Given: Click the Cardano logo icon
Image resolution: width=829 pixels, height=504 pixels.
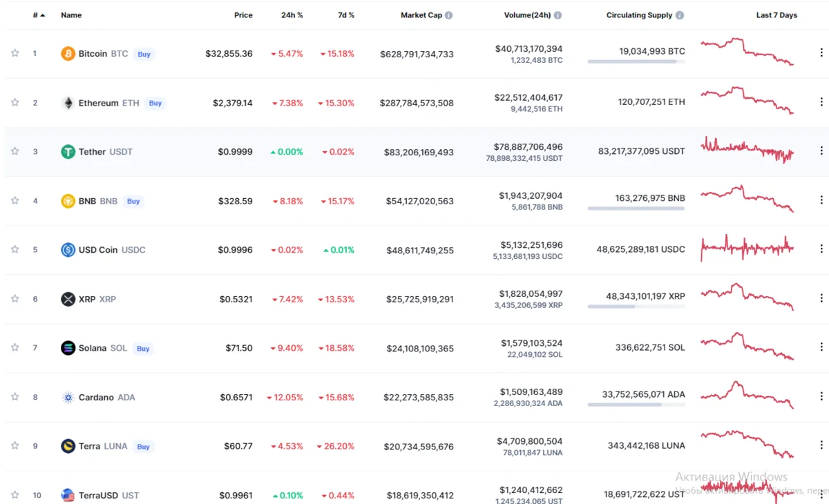Looking at the screenshot, I should pyautogui.click(x=68, y=397).
